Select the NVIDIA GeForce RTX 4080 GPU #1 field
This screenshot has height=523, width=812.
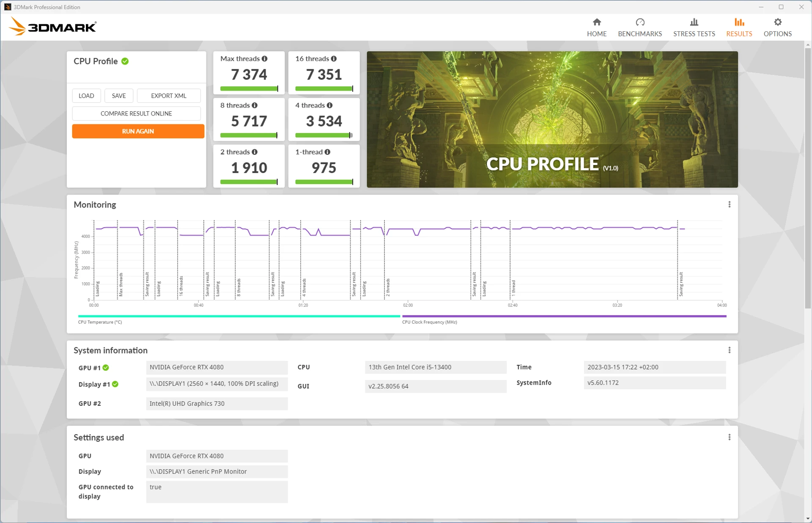pos(217,367)
